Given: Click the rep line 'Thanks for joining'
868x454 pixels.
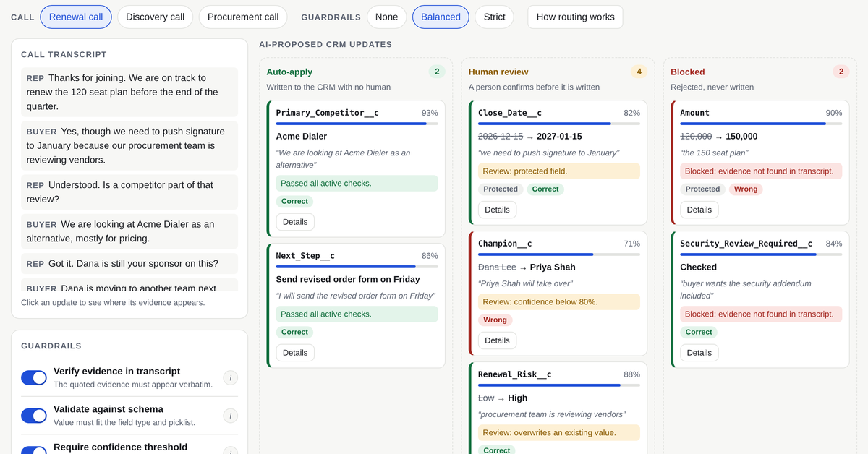Looking at the screenshot, I should (x=129, y=92).
